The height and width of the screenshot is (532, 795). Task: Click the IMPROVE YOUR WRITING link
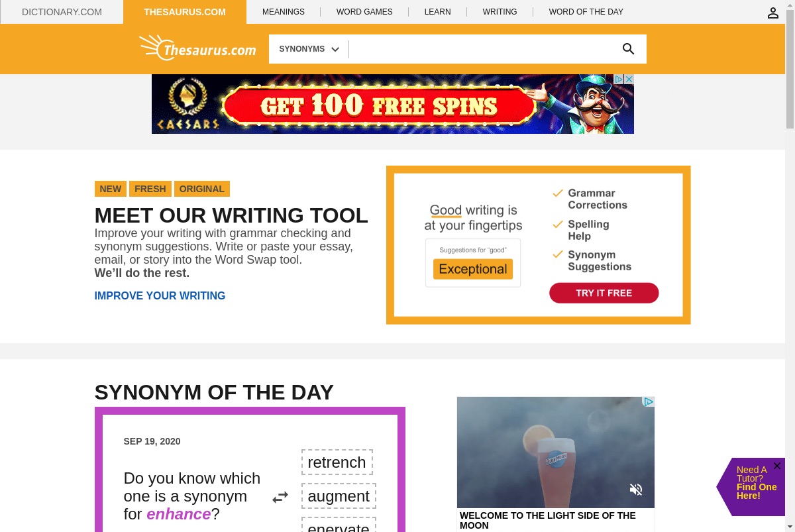click(x=160, y=295)
